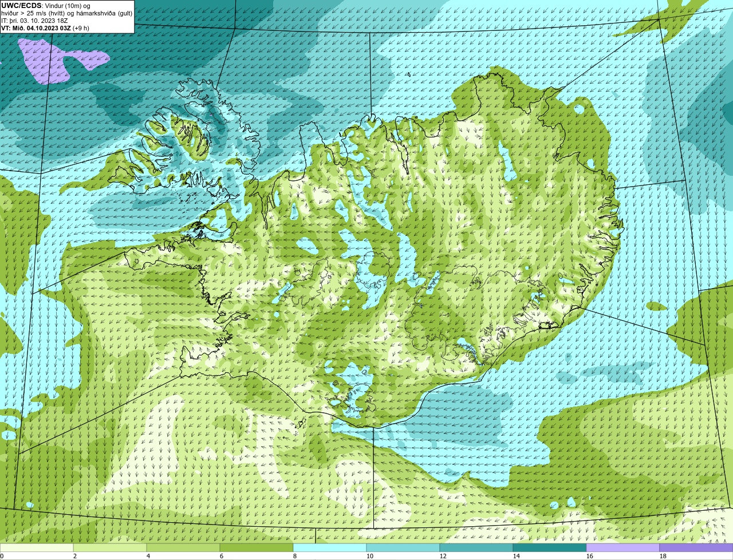Click the '6' label on the legend scale
This screenshot has width=733, height=560.
[x=222, y=556]
